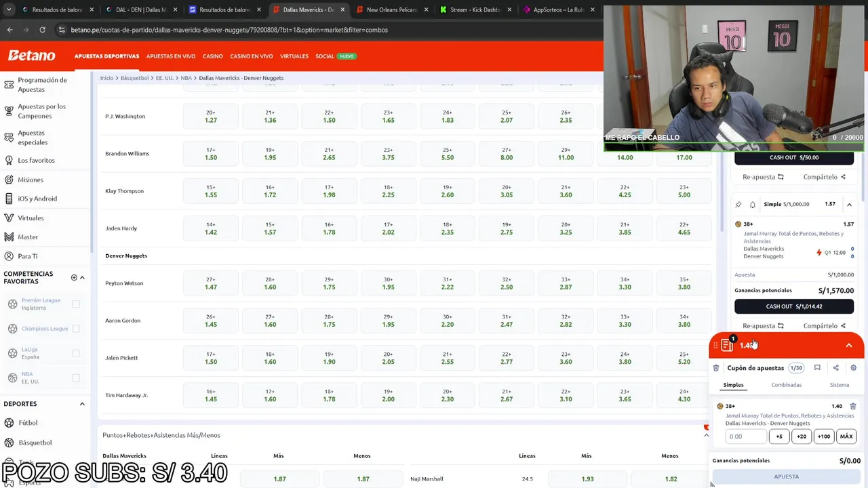This screenshot has width=868, height=488.
Task: Select the Simples bet slip tab
Action: (733, 385)
